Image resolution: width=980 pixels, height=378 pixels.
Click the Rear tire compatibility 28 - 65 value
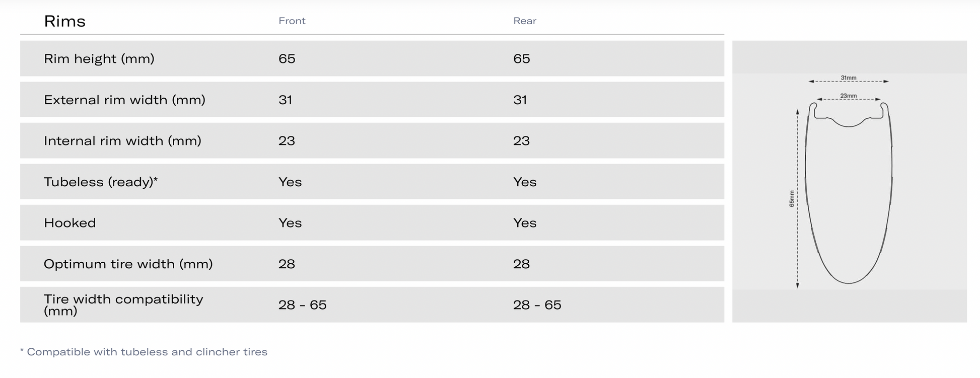point(537,305)
